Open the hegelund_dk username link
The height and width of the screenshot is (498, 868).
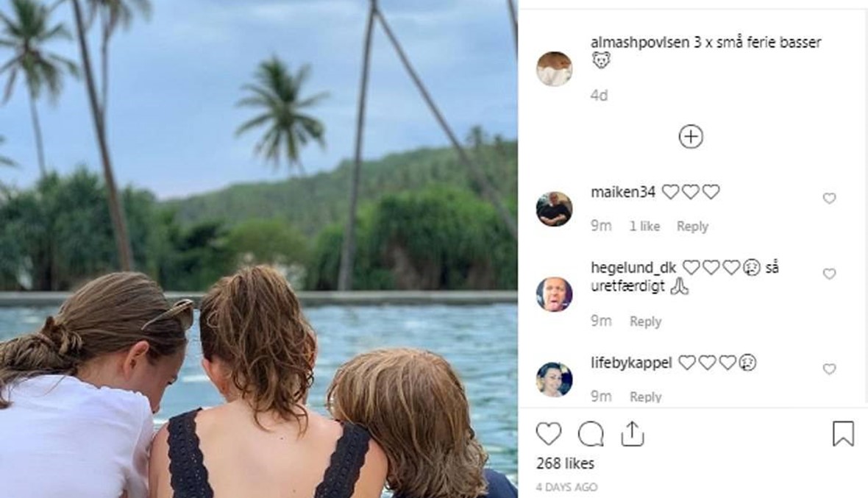pyautogui.click(x=633, y=268)
